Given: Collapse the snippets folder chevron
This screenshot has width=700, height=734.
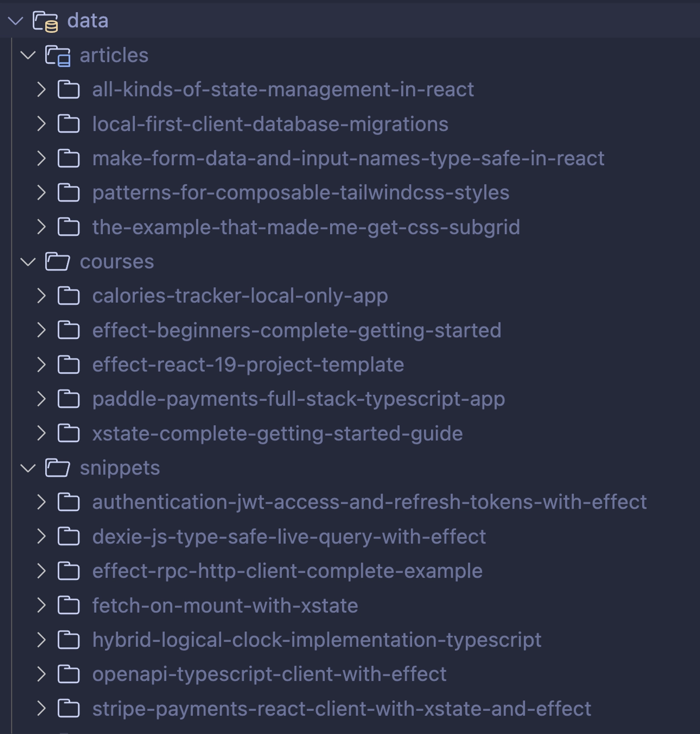Looking at the screenshot, I should tap(28, 468).
